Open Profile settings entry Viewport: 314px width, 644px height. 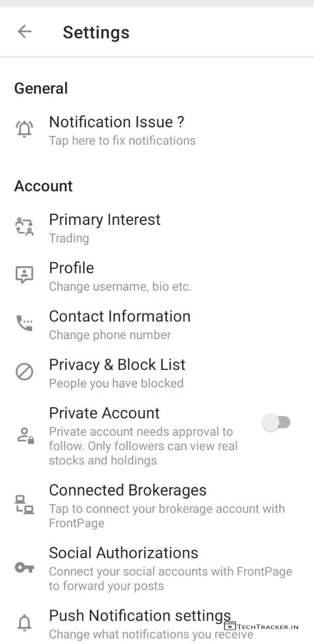tap(71, 268)
